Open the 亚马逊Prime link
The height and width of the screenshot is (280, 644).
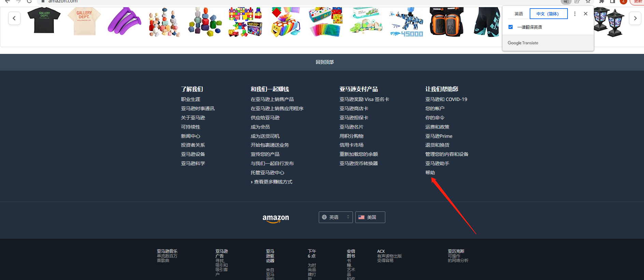439,136
